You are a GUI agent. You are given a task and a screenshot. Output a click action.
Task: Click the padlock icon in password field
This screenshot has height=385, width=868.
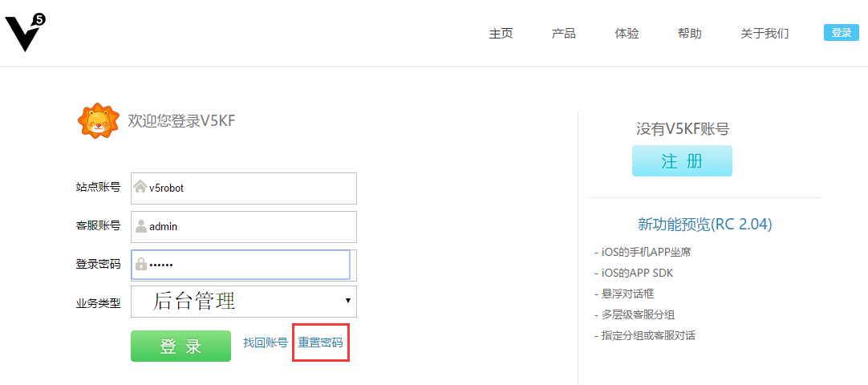(x=141, y=264)
